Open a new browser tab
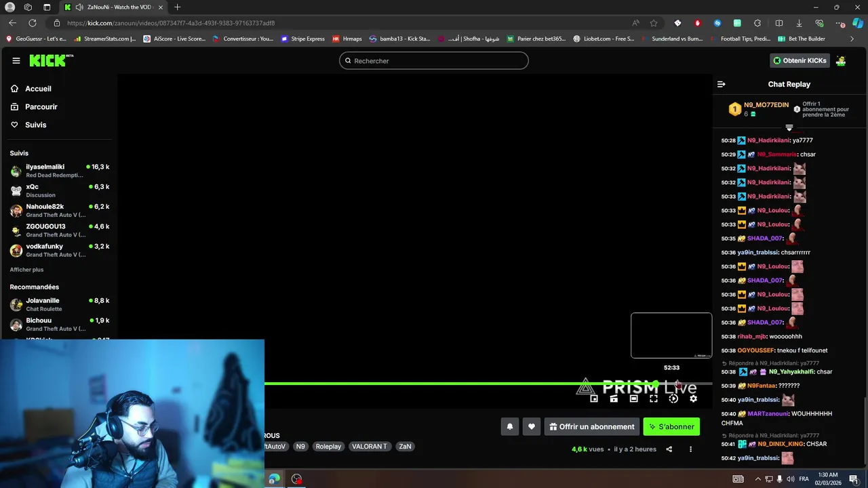The width and height of the screenshot is (868, 488). point(177,7)
